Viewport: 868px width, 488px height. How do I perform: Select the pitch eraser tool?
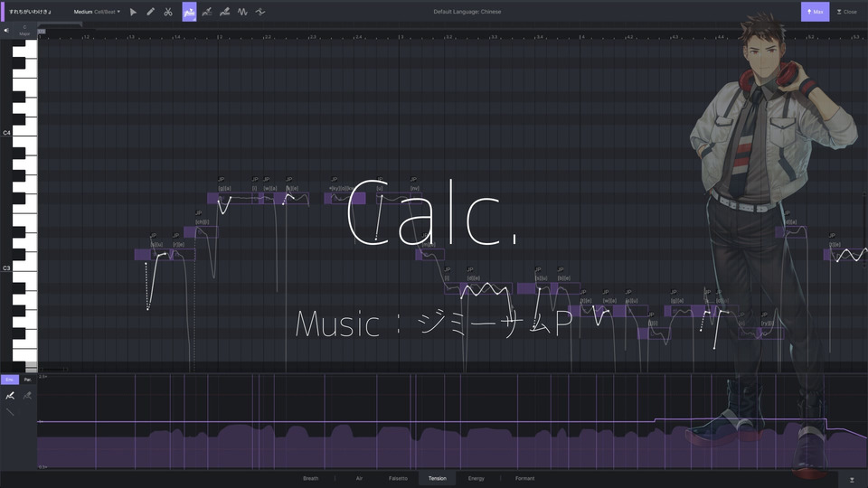pos(225,12)
